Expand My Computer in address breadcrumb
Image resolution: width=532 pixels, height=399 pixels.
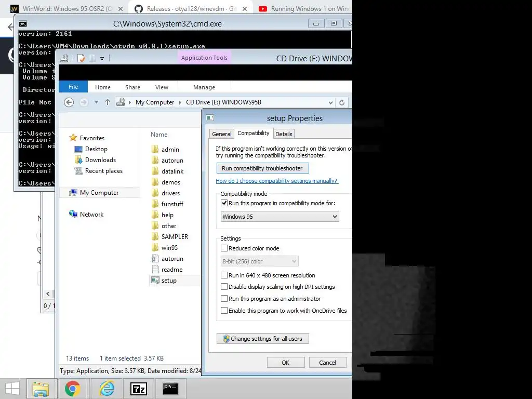[180, 102]
